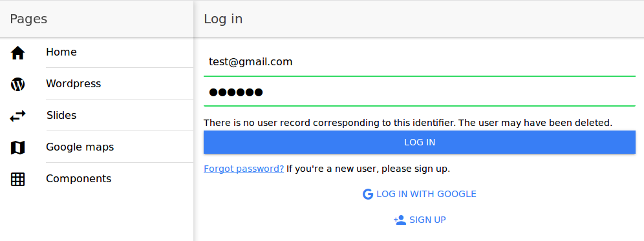
Task: Click the Google maps map icon
Action: [17, 147]
